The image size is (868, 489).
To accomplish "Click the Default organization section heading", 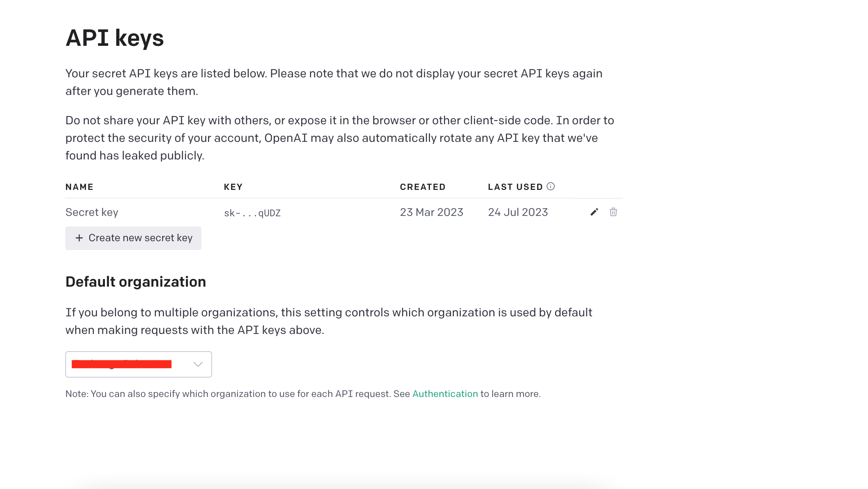I will (136, 282).
